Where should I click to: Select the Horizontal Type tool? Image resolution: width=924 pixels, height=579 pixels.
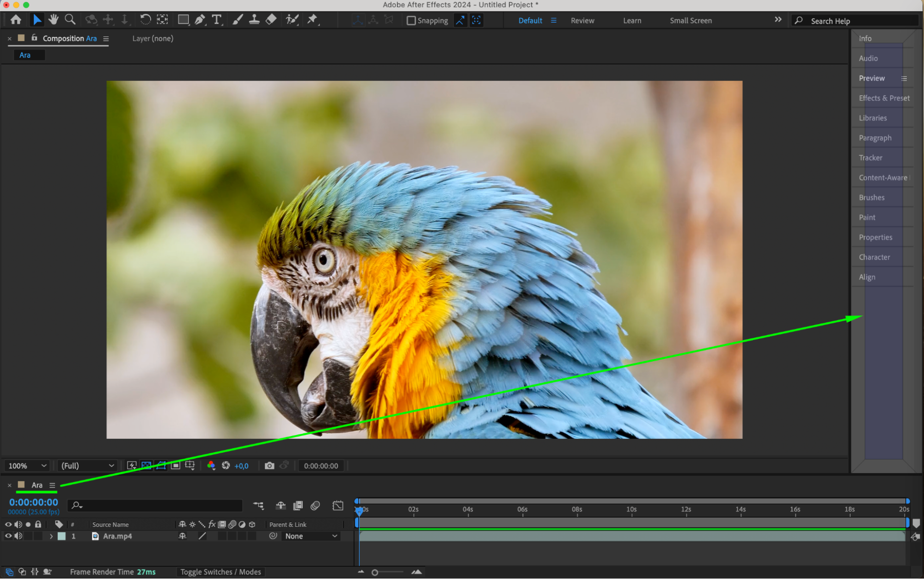pos(216,19)
